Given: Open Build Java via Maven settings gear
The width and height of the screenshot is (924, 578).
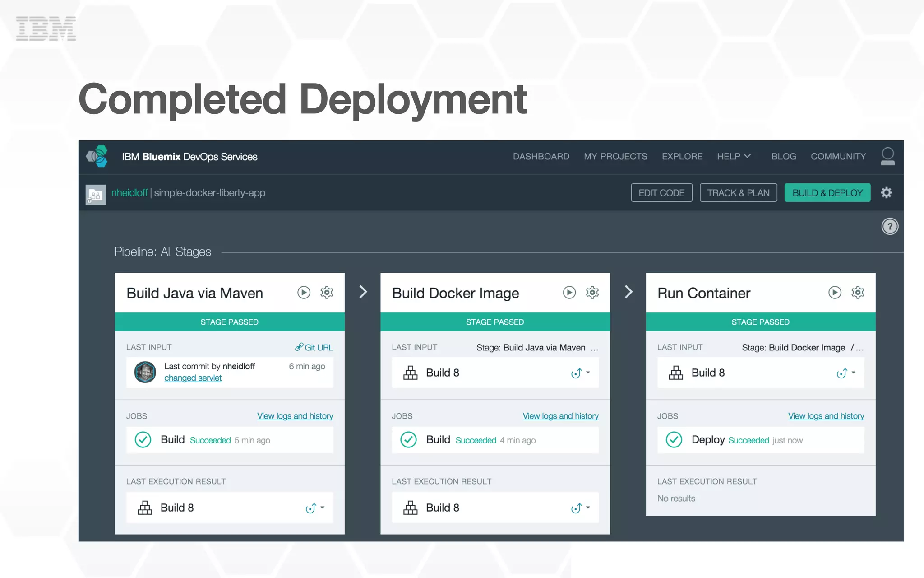Looking at the screenshot, I should 327,293.
